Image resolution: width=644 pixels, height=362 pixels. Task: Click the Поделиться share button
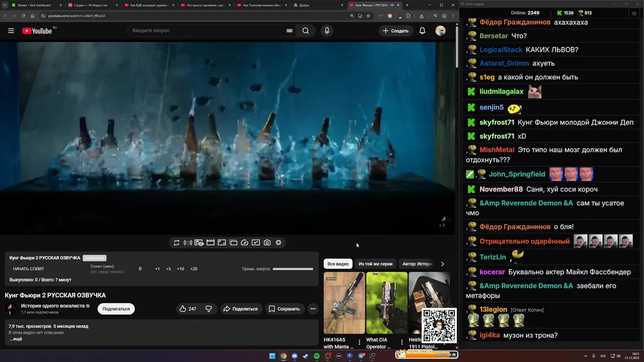tap(240, 309)
